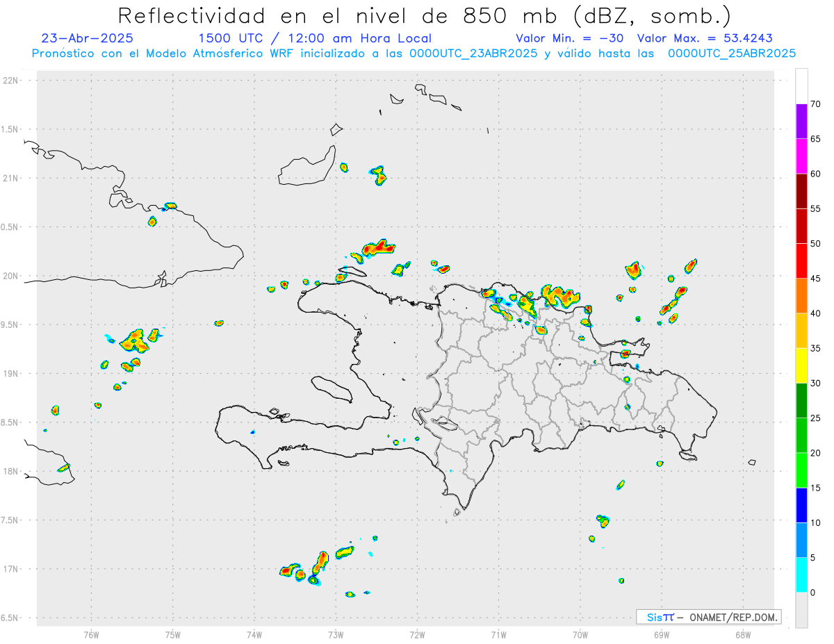Select the '75W' longitude label
This screenshot has height=644, width=834.
pyautogui.click(x=173, y=634)
